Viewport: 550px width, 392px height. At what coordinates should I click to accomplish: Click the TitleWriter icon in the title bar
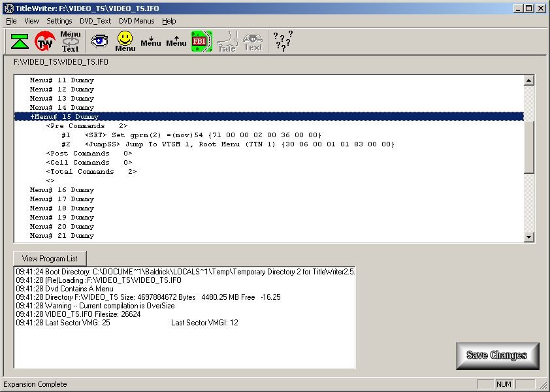tap(8, 8)
